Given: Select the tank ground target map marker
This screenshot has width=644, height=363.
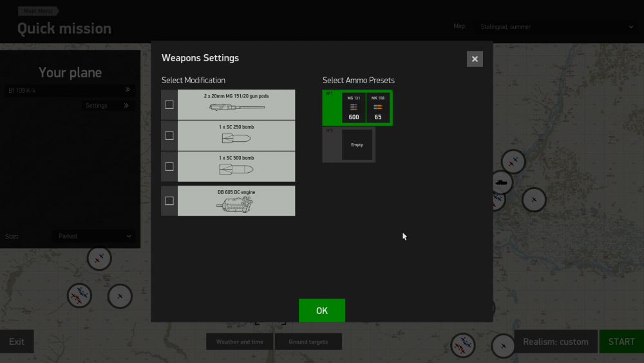Looking at the screenshot, I should 502,182.
